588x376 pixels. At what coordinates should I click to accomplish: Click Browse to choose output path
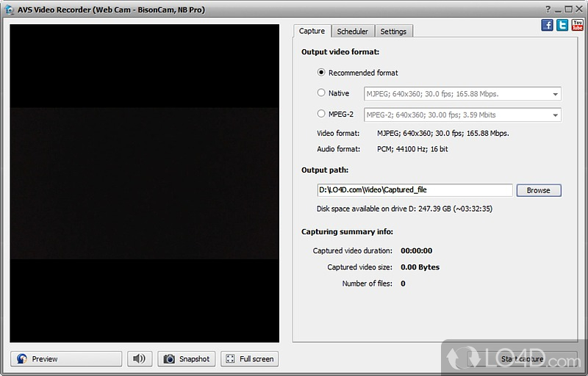(538, 190)
